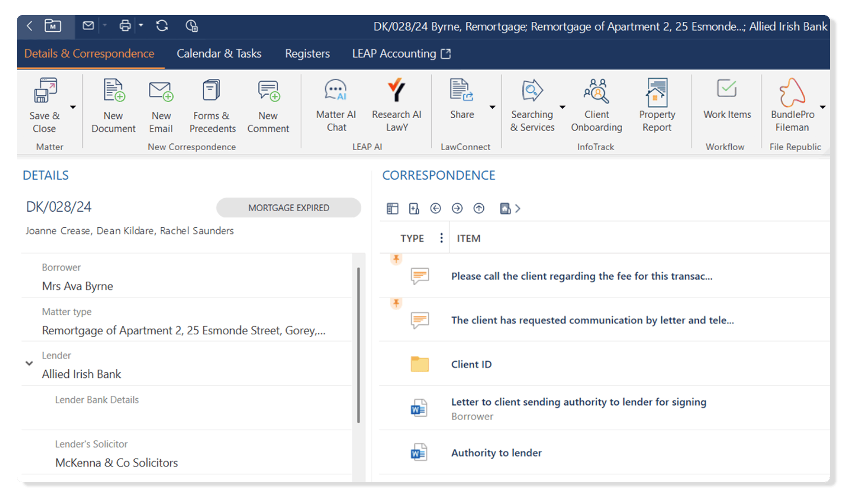Open Forms & Precedents
Screen dimensions: 850x504
point(212,106)
